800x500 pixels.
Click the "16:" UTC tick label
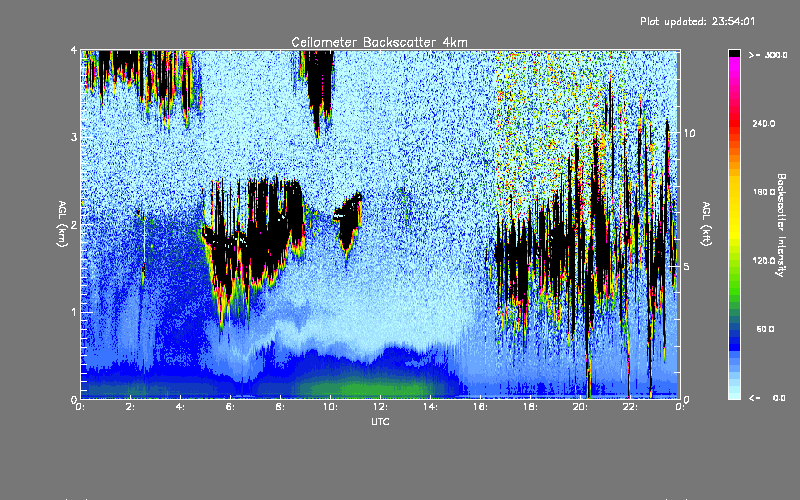(x=480, y=407)
